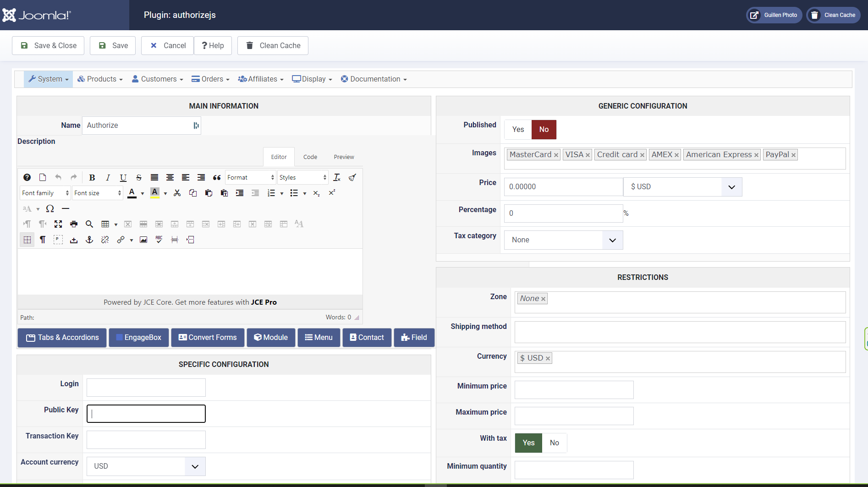868x487 pixels.
Task: Center-align the description text
Action: point(170,178)
